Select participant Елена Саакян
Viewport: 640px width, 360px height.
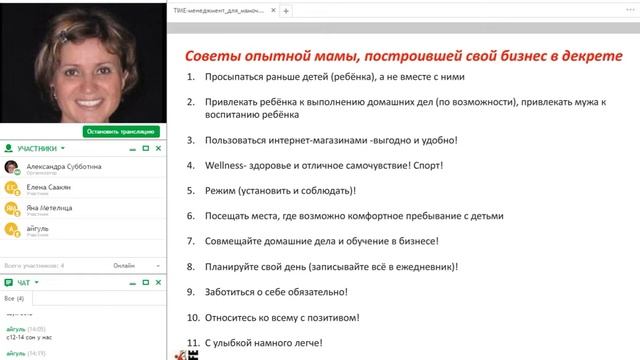[x=83, y=189]
